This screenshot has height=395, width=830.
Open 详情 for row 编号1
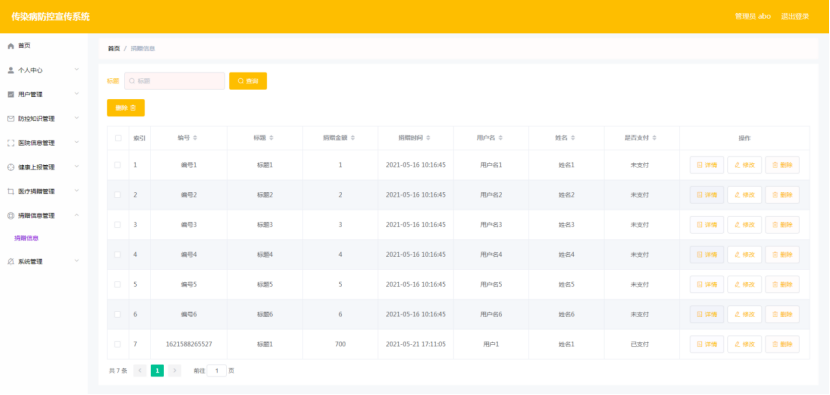pos(707,165)
